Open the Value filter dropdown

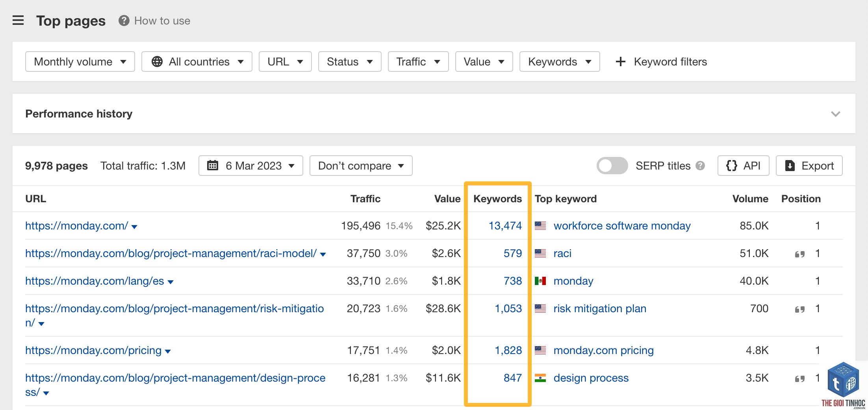[x=484, y=61]
